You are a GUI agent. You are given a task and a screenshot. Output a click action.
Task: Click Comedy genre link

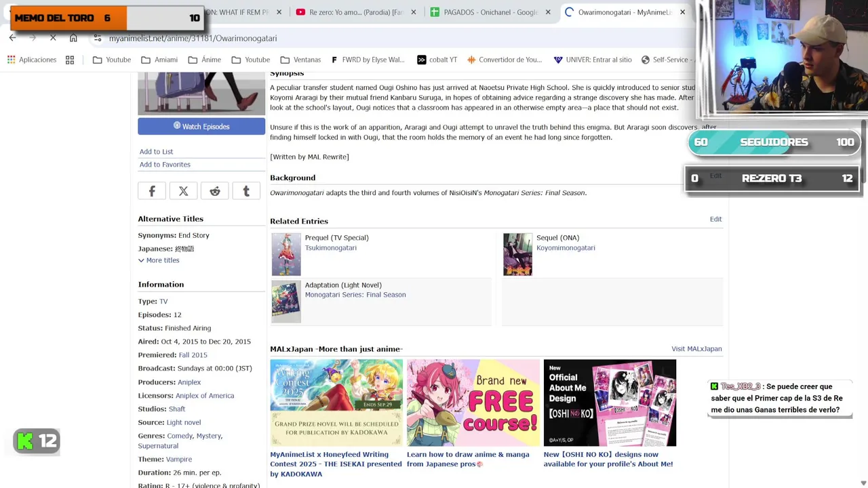tap(180, 436)
